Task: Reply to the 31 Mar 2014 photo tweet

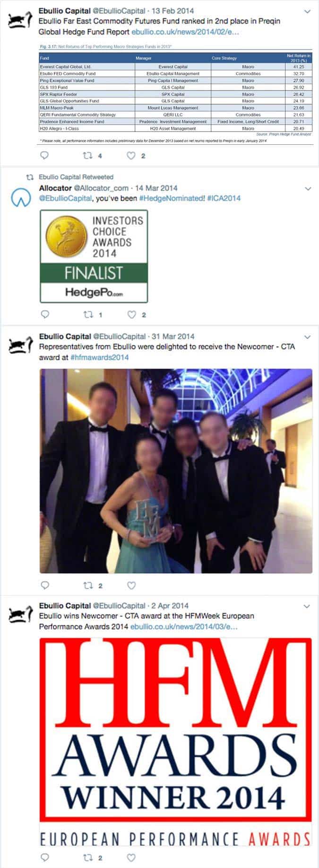Action: 45,585
